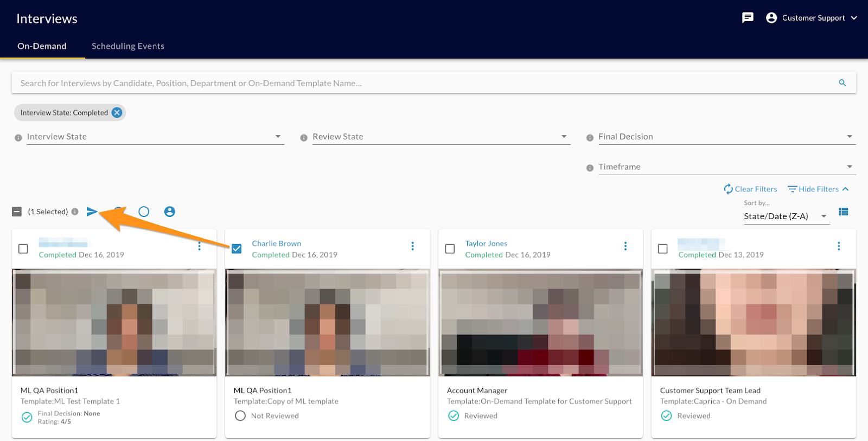Check the Taylor Jones interview checkbox

[x=450, y=248]
